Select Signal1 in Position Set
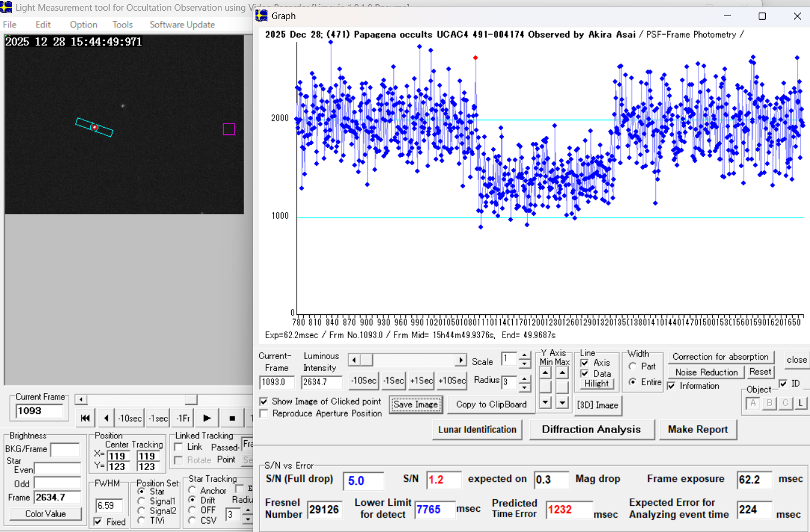Image resolution: width=810 pixels, height=532 pixels. [141, 502]
